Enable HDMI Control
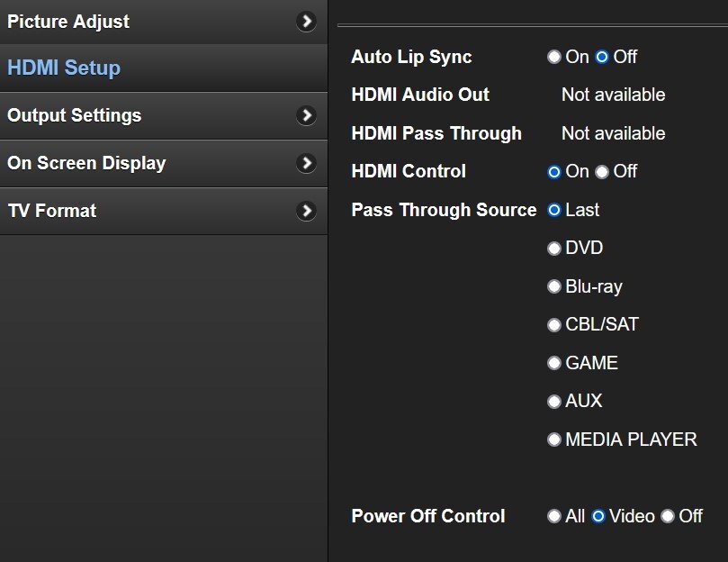The width and height of the screenshot is (728, 562). click(x=554, y=171)
